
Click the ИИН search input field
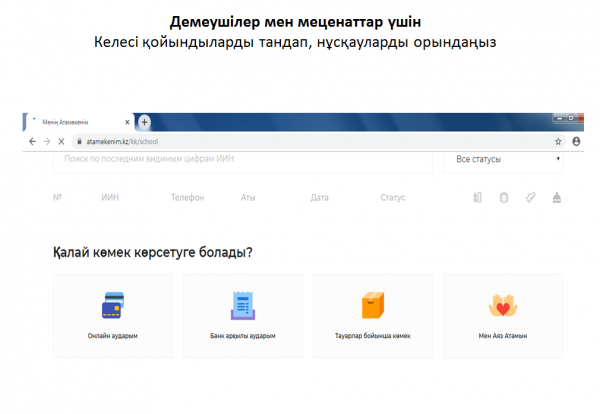click(240, 159)
